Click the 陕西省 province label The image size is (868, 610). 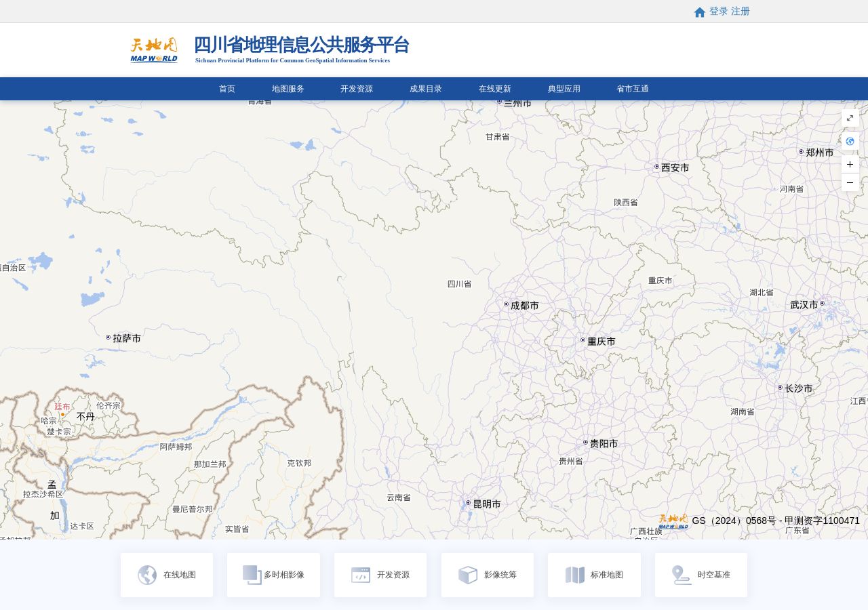(626, 203)
